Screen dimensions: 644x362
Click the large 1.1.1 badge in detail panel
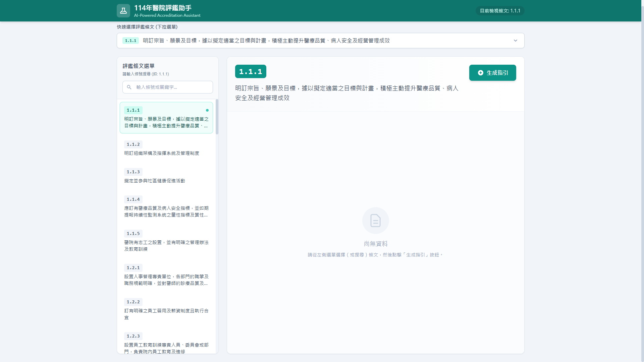tap(250, 71)
